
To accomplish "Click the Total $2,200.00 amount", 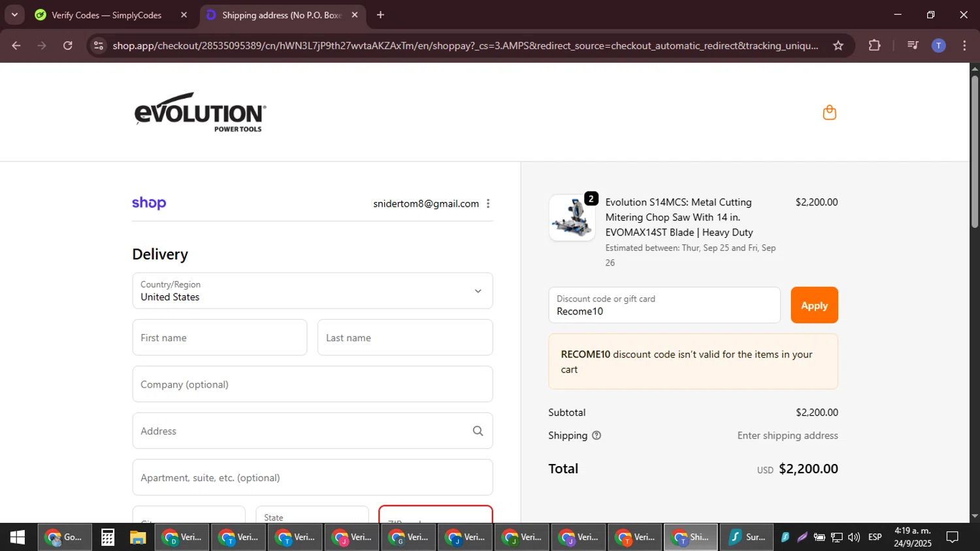I will [808, 469].
